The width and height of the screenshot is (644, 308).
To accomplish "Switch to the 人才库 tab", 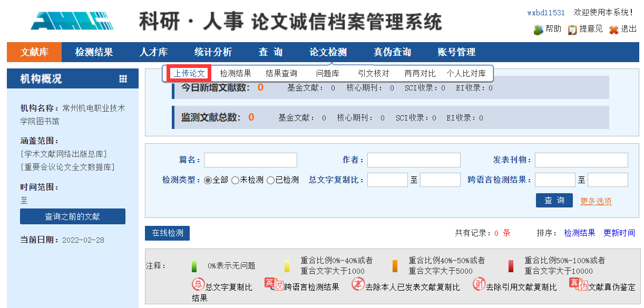I will point(153,52).
